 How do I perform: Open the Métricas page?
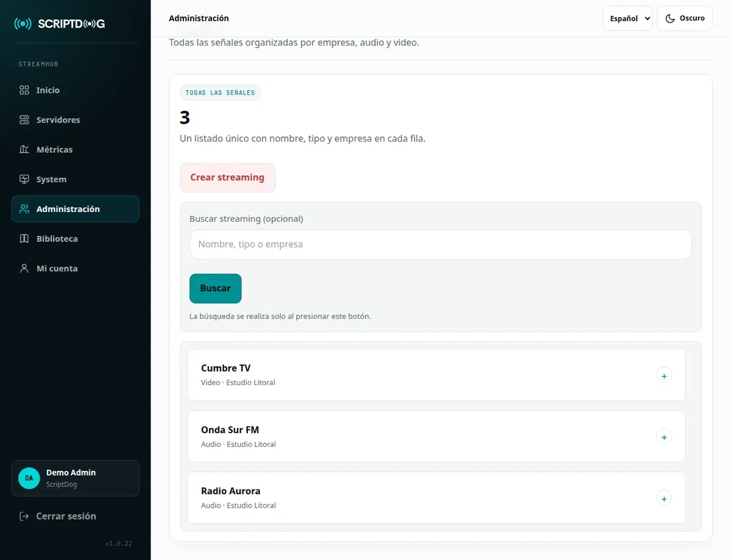pyautogui.click(x=76, y=149)
